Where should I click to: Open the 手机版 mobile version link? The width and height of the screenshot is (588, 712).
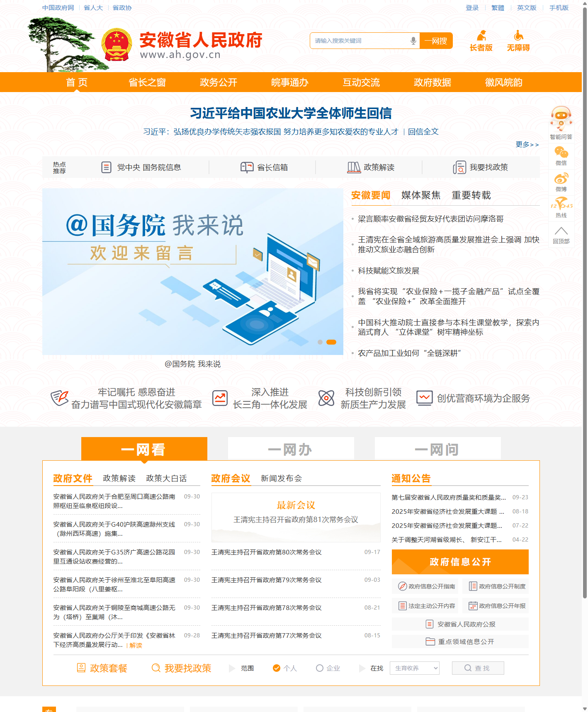coord(559,7)
